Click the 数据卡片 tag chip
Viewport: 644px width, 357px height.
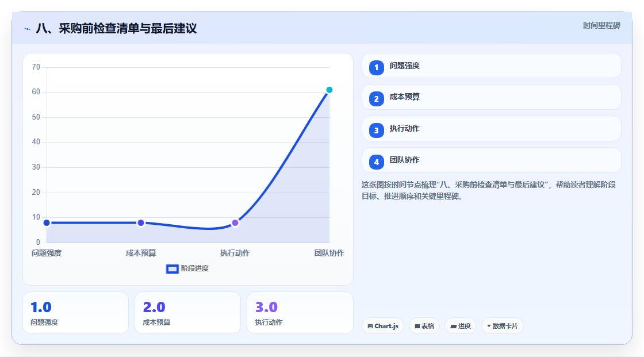point(503,326)
